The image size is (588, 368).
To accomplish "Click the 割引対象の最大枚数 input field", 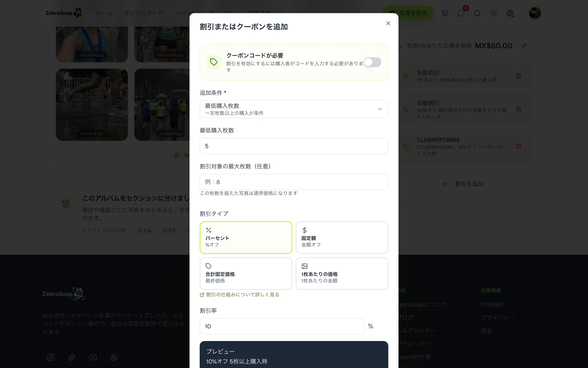I will pos(294,182).
